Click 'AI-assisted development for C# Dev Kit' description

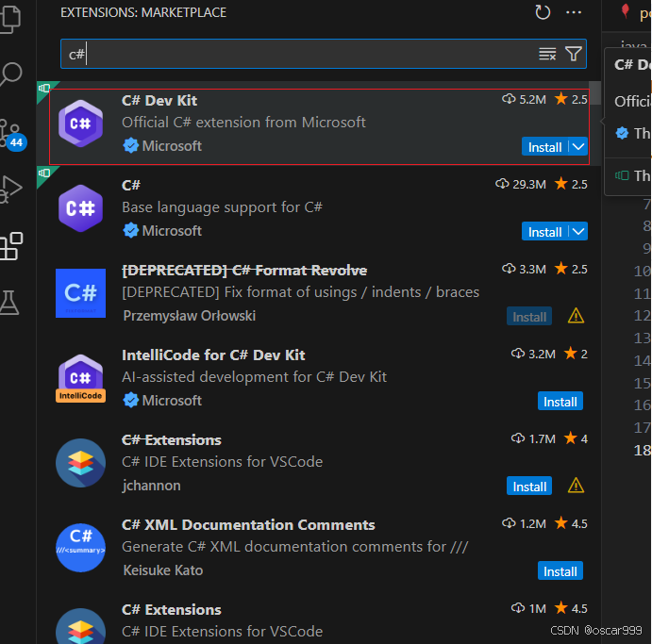pos(254,377)
